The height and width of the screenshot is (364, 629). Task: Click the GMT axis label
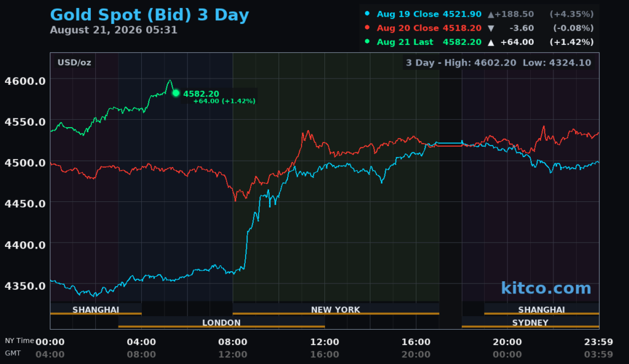coord(13,353)
